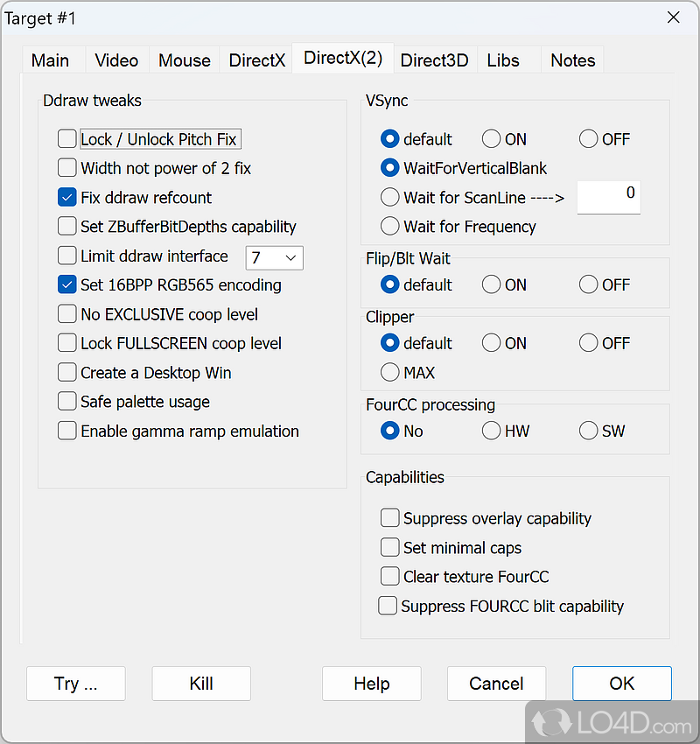This screenshot has height=744, width=700.
Task: Close the Target #1 window
Action: coord(674,18)
